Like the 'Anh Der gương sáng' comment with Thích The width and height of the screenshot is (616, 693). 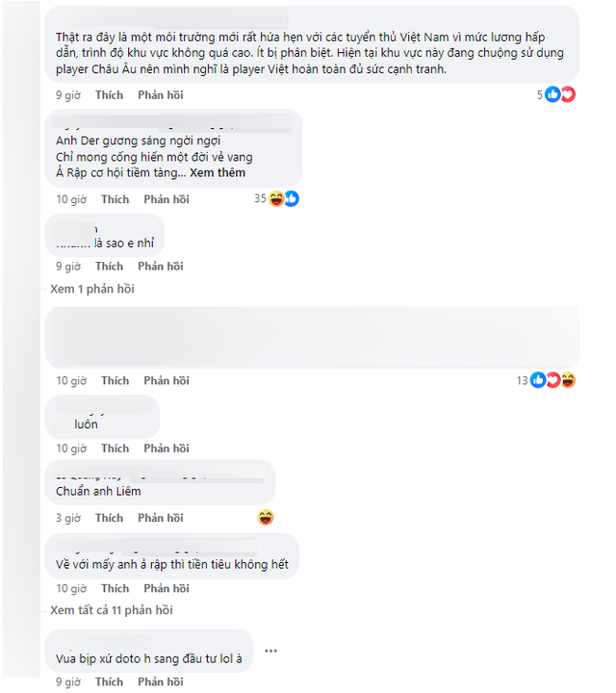pyautogui.click(x=115, y=199)
